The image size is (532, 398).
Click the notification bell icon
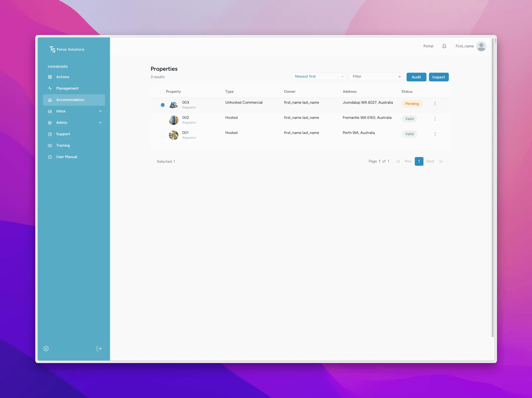pyautogui.click(x=444, y=46)
